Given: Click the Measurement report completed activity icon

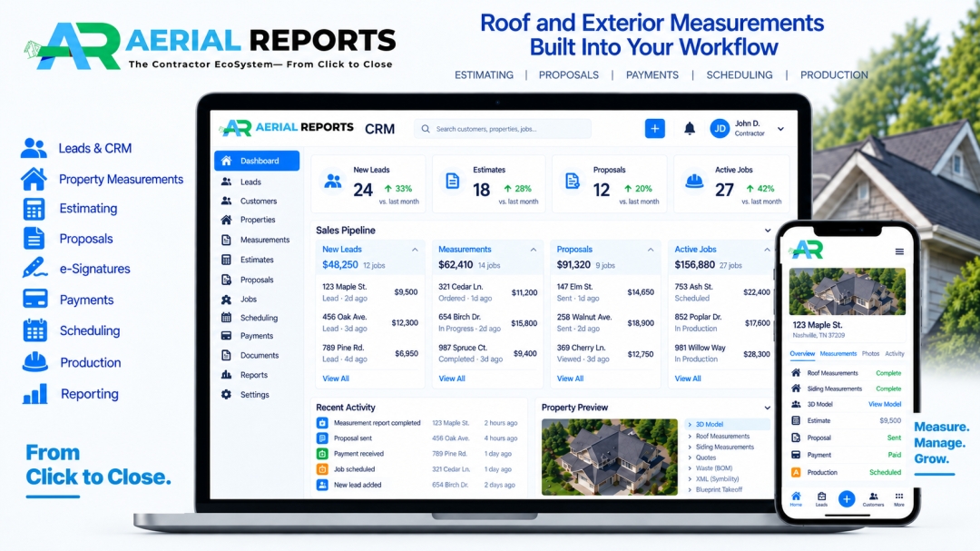Looking at the screenshot, I should 322,423.
